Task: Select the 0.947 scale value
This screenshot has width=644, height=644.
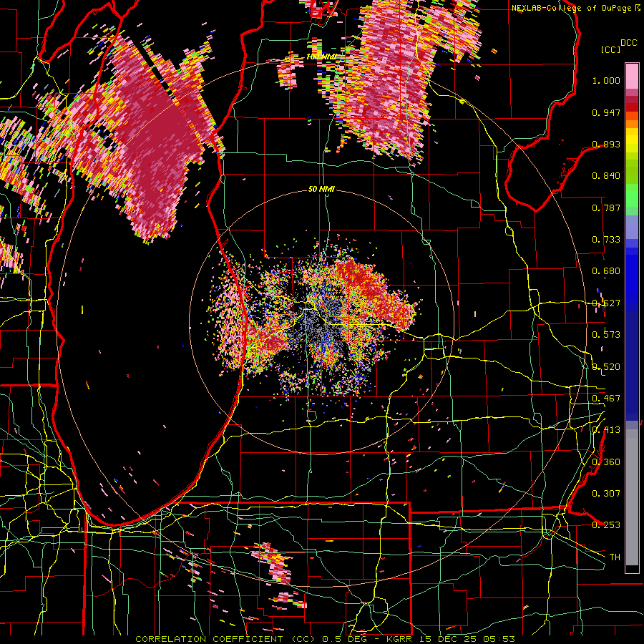Action: click(x=606, y=112)
